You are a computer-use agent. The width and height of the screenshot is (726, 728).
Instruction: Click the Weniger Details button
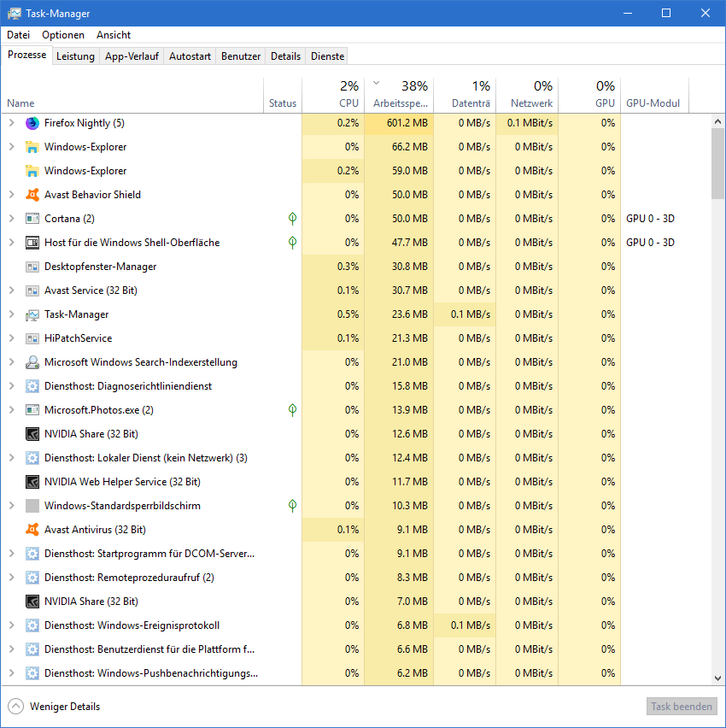[x=54, y=706]
